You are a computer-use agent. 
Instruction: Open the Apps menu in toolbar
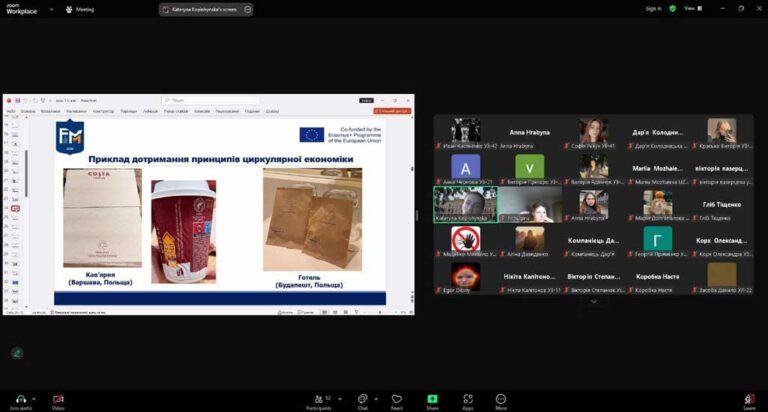pyautogui.click(x=467, y=398)
